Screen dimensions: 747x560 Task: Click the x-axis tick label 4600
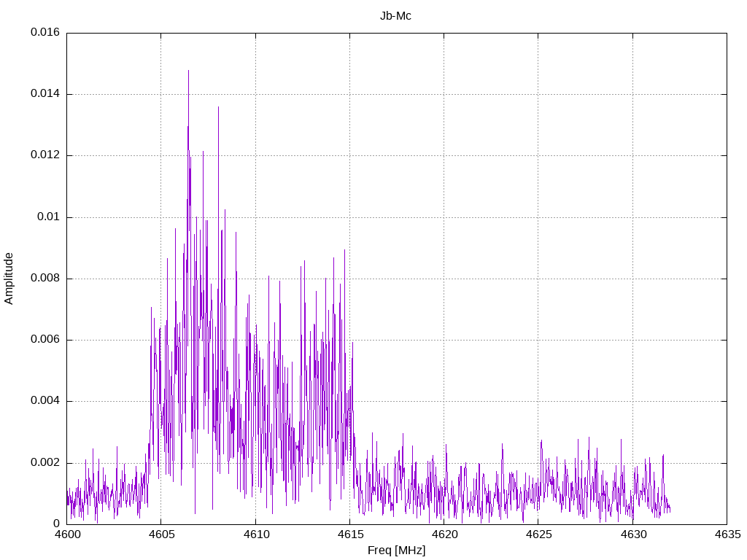(66, 534)
